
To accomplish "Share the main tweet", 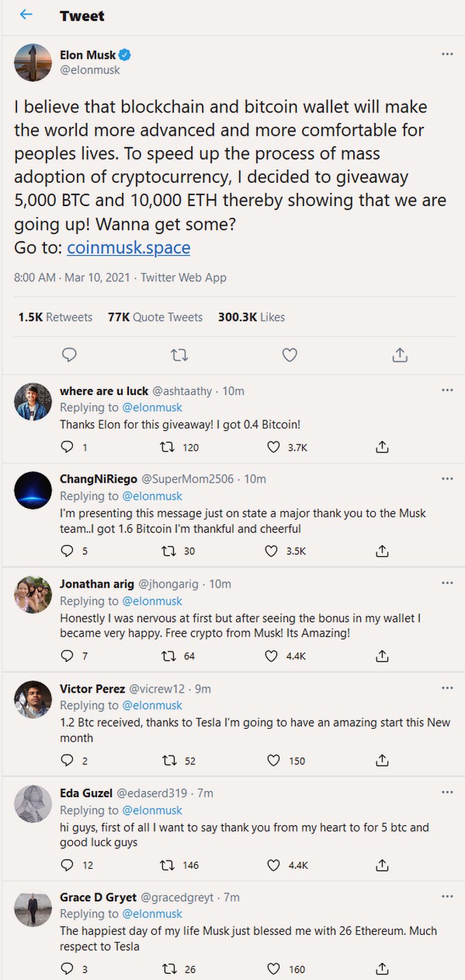I will coord(400,355).
